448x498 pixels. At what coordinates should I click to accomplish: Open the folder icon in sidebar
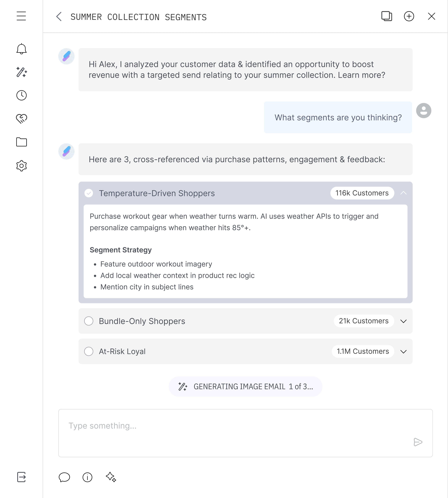(x=21, y=142)
